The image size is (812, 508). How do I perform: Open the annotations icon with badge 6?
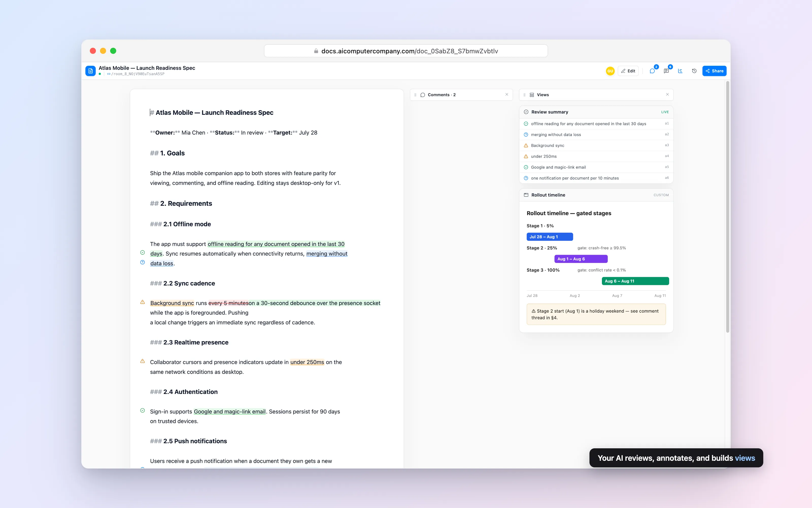click(666, 71)
